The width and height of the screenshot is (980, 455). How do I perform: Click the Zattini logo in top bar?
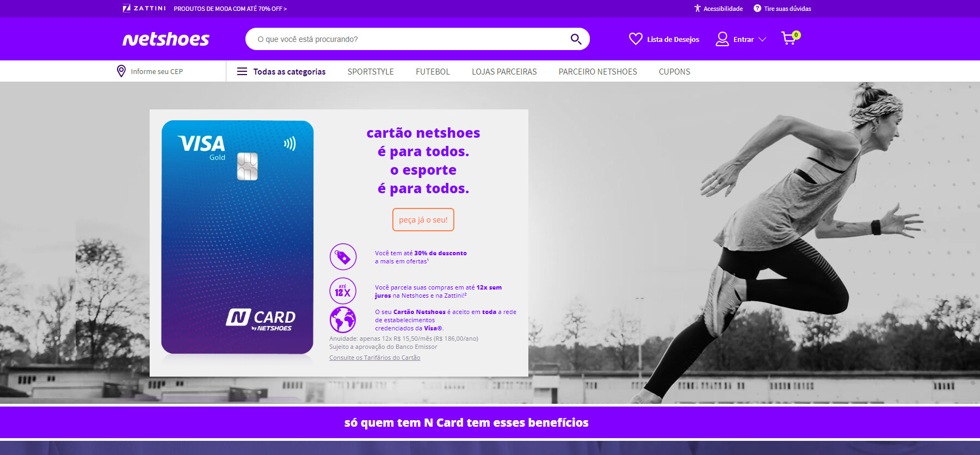coord(144,8)
